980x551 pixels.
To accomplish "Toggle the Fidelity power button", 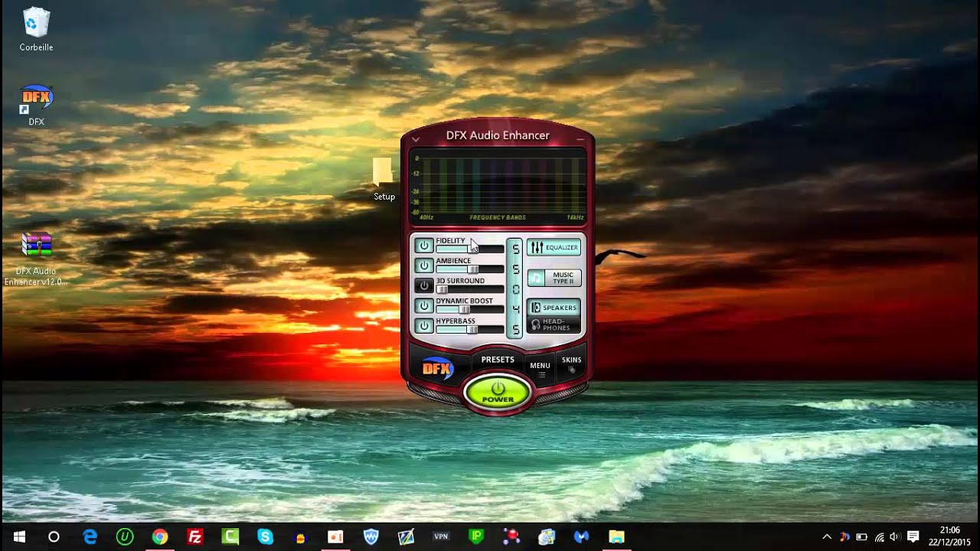I will click(423, 246).
